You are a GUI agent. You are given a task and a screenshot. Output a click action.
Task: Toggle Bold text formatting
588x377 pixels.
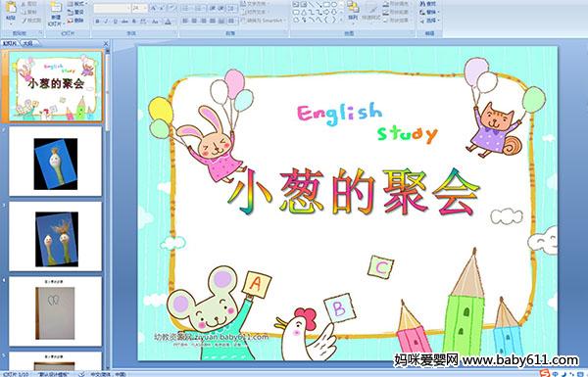(97, 22)
